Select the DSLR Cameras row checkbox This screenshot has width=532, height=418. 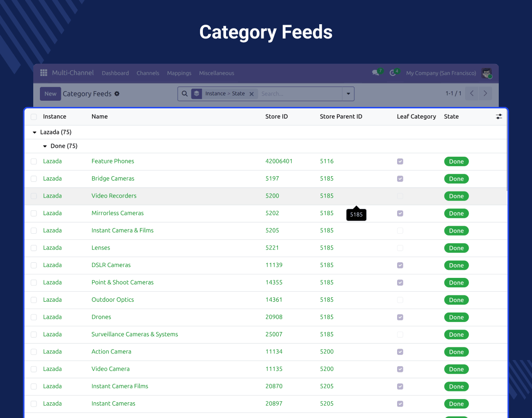tap(34, 266)
